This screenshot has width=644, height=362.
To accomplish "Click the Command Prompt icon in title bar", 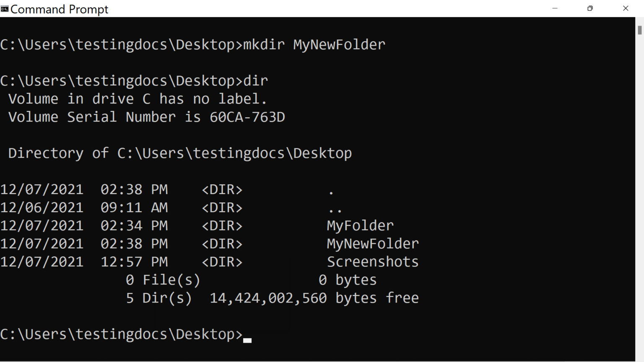I will coord(5,9).
